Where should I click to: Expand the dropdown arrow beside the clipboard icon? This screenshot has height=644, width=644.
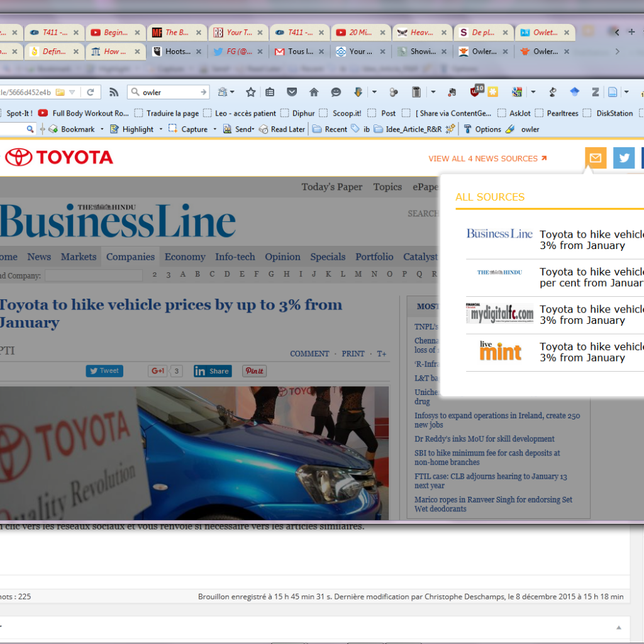coord(433,92)
